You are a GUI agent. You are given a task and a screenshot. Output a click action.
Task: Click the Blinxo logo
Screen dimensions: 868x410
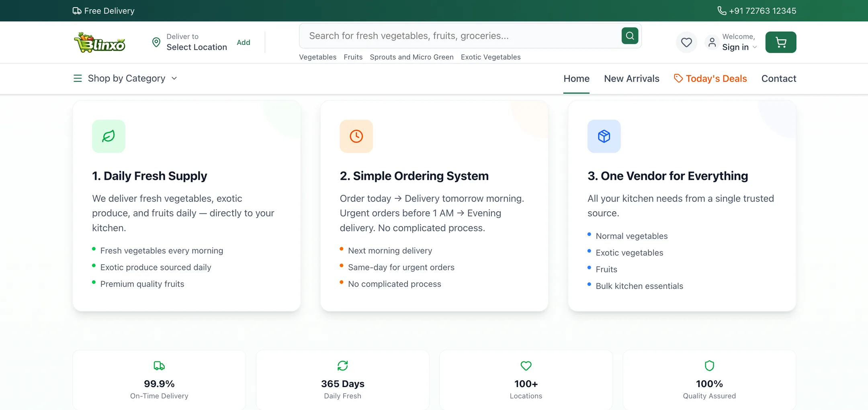tap(100, 42)
